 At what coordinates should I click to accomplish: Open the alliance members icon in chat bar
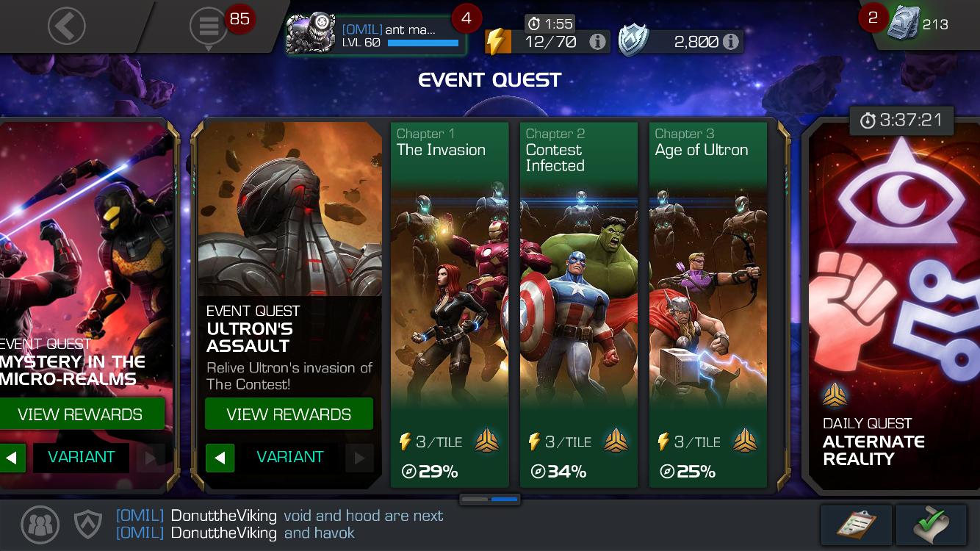40,524
